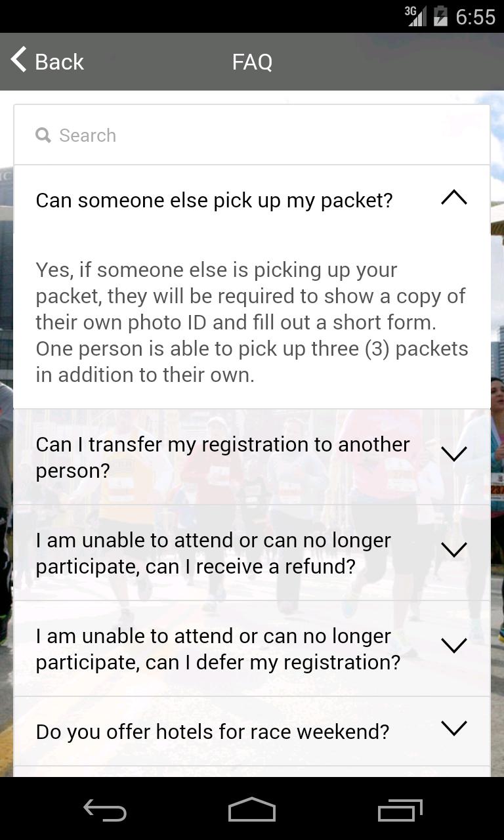The width and height of the screenshot is (504, 840).
Task: Select 'Can someone else pick up my packet?' question
Action: pos(214,200)
